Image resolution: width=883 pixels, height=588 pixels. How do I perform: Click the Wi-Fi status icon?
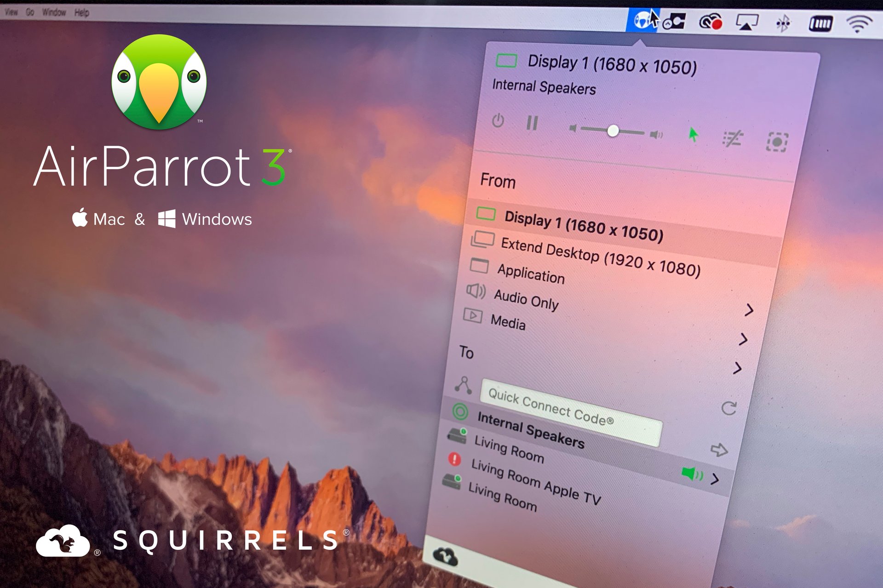coord(858,23)
